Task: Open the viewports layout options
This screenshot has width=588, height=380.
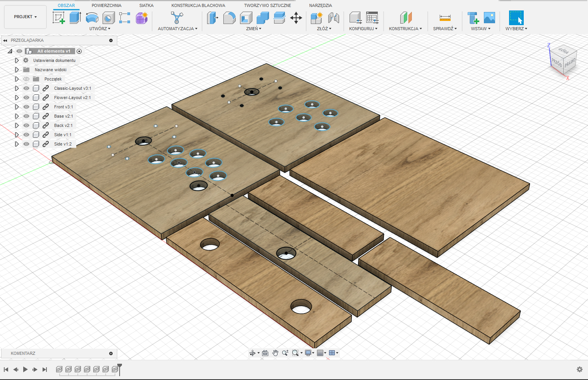Action: (332, 353)
